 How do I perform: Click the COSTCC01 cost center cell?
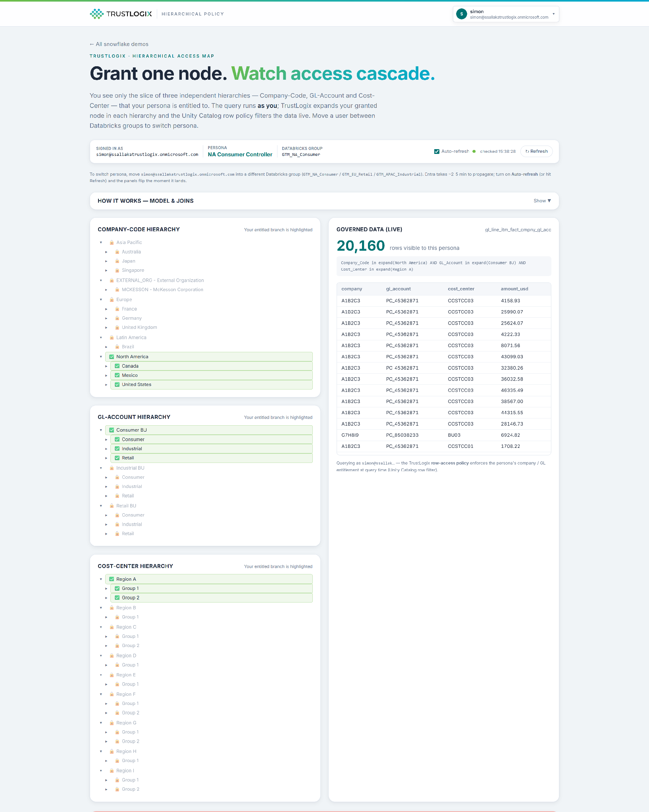[x=460, y=446]
